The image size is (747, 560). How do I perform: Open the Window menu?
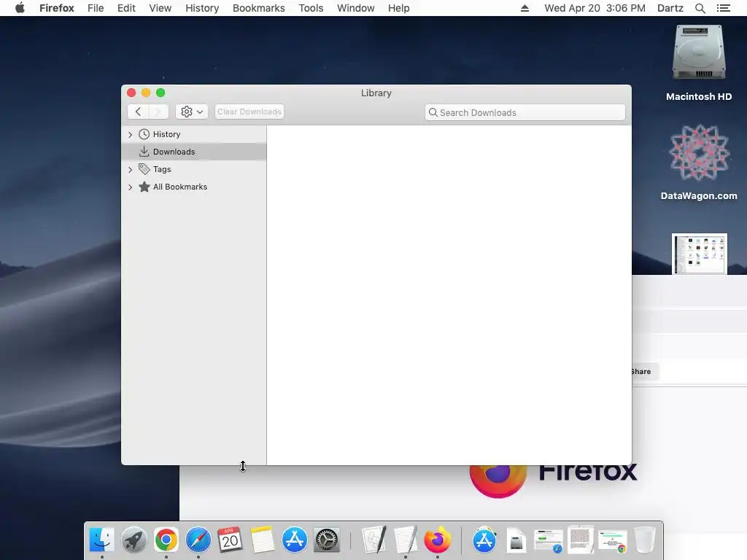click(356, 8)
